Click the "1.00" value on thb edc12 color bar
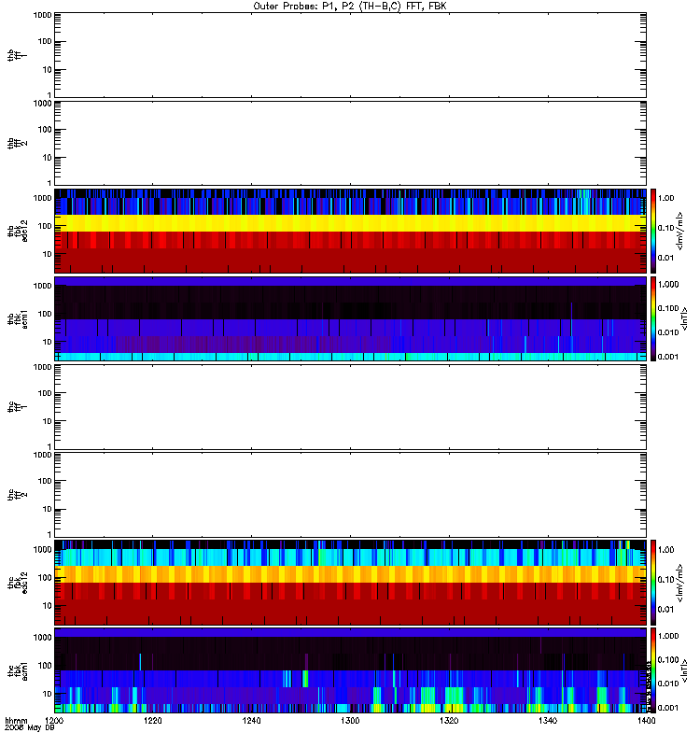700x747 pixels. (665, 198)
